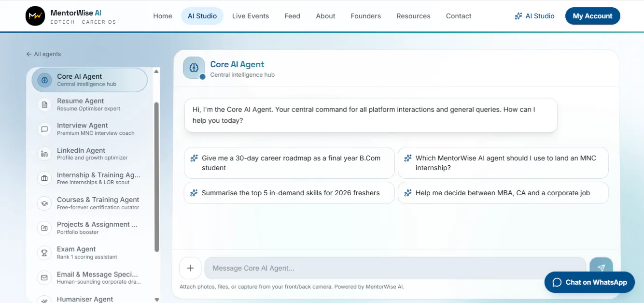Screen dimensions: 644x303
Task: Click the back arrow next to All agents
Action: pos(29,54)
